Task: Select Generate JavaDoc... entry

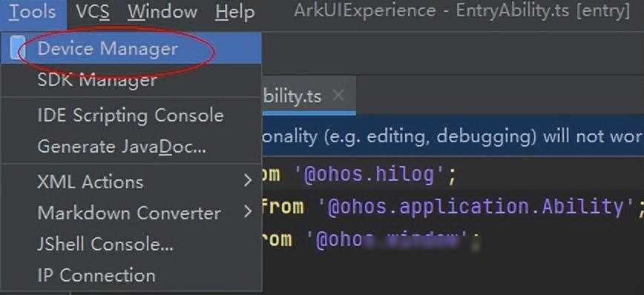Action: coord(131,147)
